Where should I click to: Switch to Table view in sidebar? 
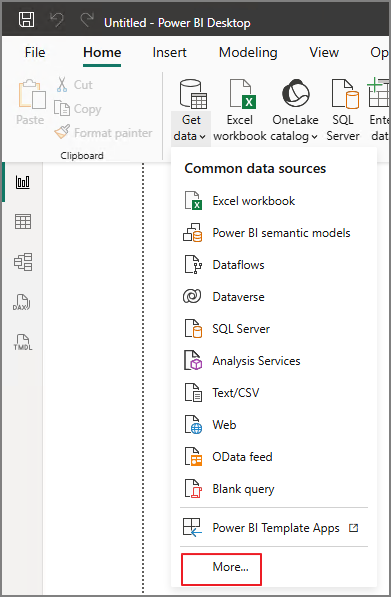(23, 222)
